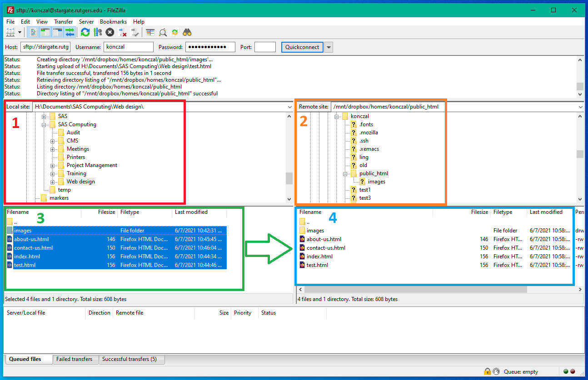The height and width of the screenshot is (380, 588).
Task: Click the Quickconnect button
Action: (x=302, y=47)
